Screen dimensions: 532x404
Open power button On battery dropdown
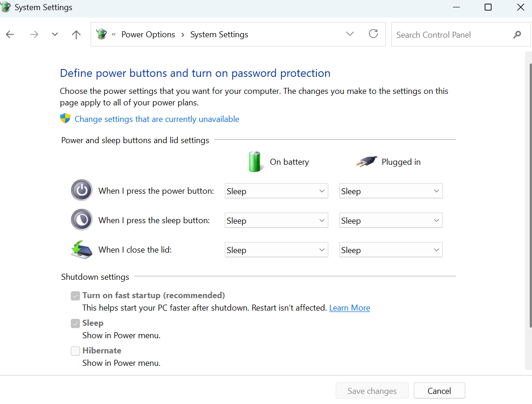pos(276,191)
